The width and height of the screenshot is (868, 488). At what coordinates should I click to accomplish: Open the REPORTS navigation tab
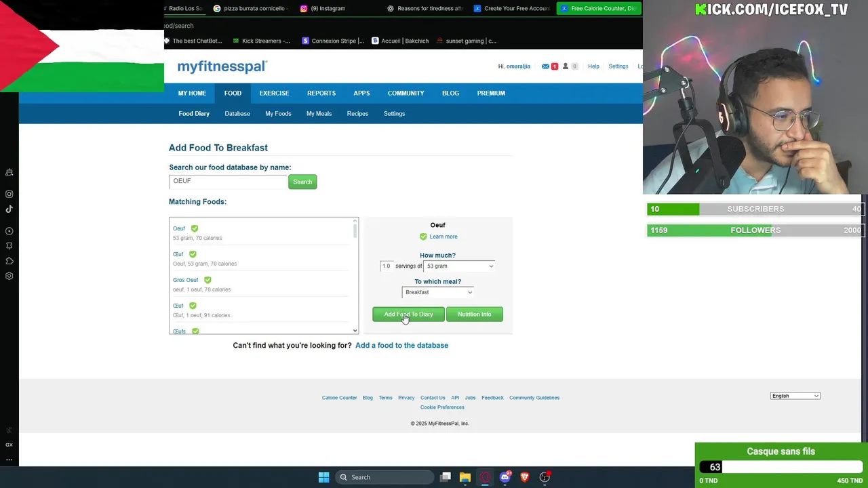point(321,94)
